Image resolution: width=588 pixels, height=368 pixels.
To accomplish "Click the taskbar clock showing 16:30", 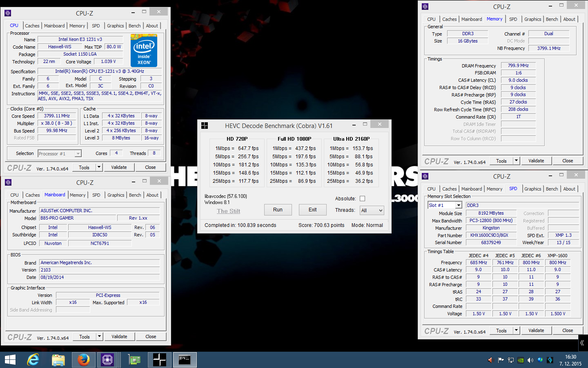I will click(570, 360).
